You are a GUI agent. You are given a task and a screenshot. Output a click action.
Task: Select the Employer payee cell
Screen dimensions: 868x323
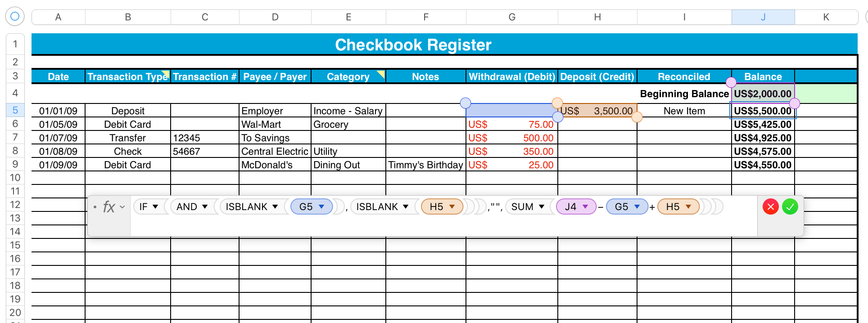(275, 111)
